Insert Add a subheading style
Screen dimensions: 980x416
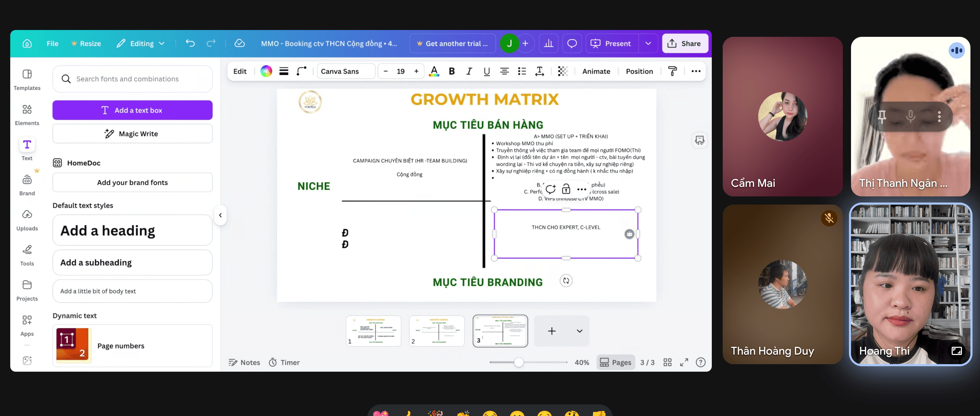pos(132,262)
